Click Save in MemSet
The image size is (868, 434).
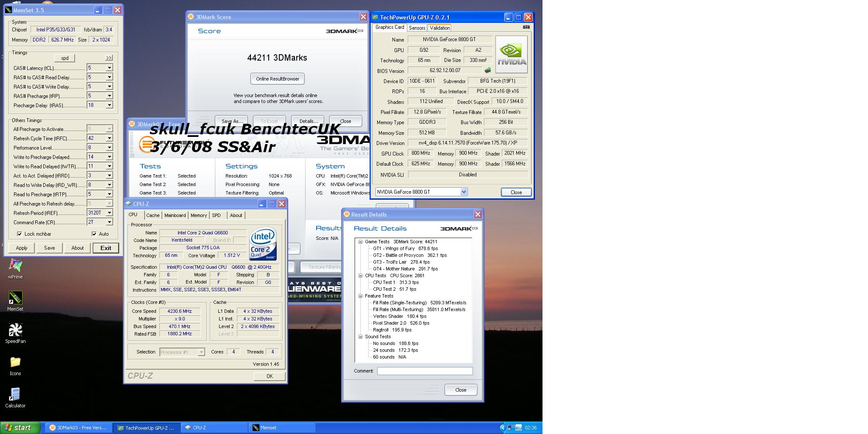[x=50, y=248]
